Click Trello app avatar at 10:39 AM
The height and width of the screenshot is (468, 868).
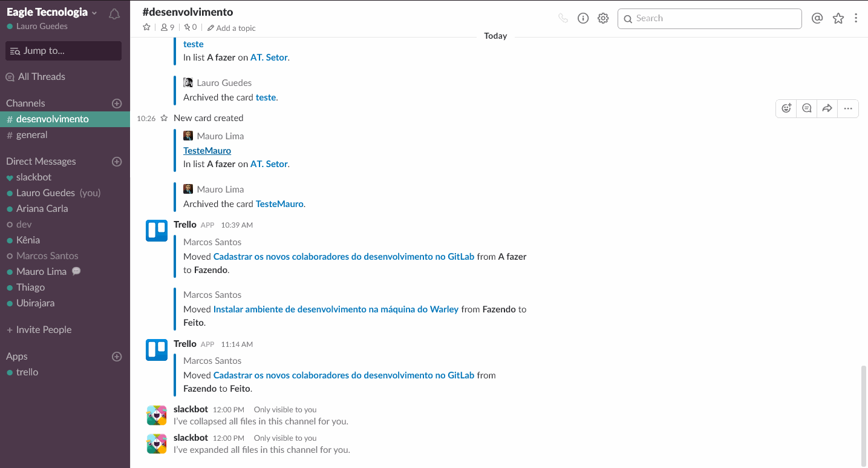(157, 231)
